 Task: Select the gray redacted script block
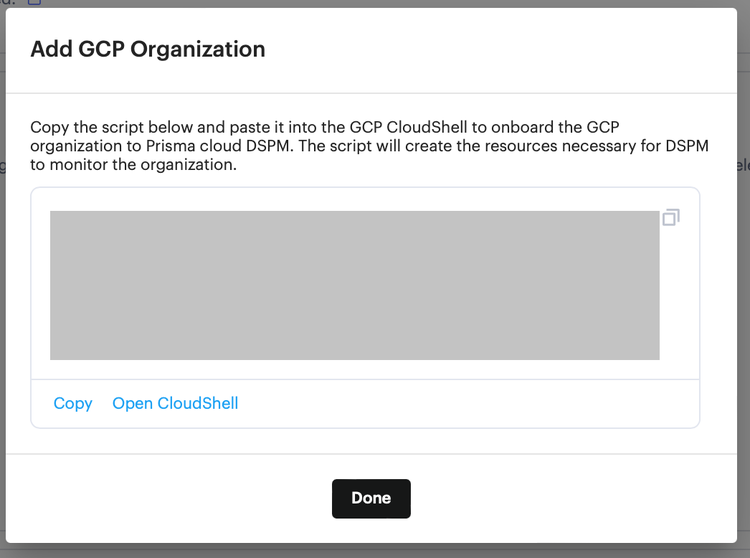354,285
